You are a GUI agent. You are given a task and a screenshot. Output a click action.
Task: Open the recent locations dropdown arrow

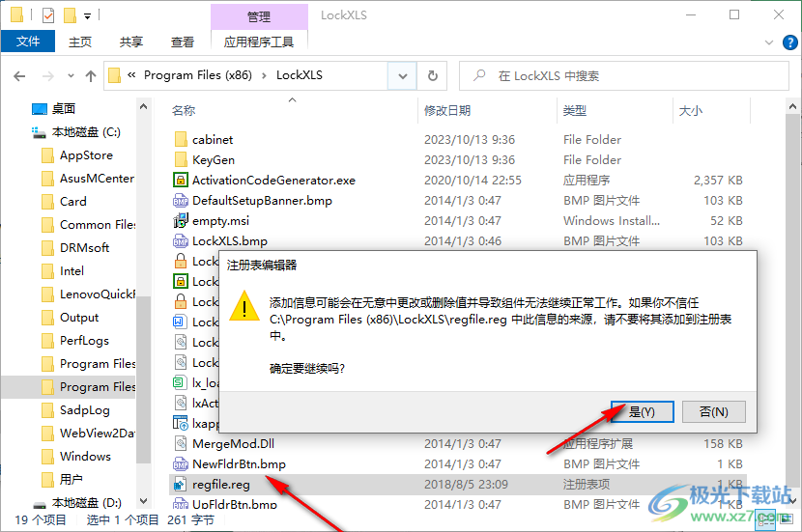tap(71, 76)
